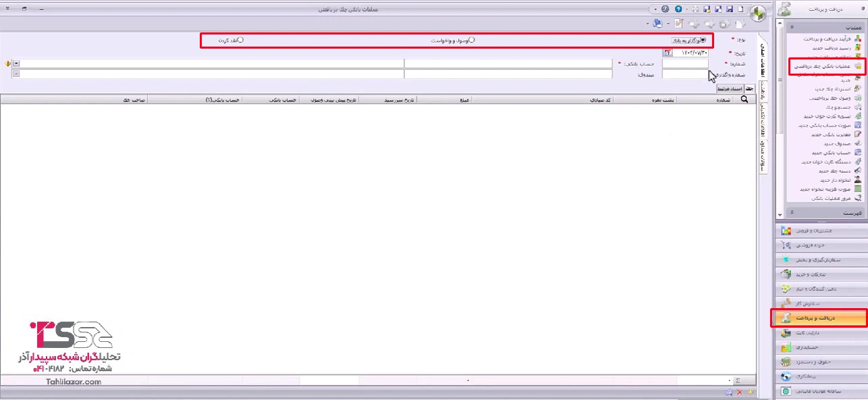This screenshot has width=868, height=400.
Task: Open the 'حقوق و دستمزد' module
Action: click(x=821, y=361)
